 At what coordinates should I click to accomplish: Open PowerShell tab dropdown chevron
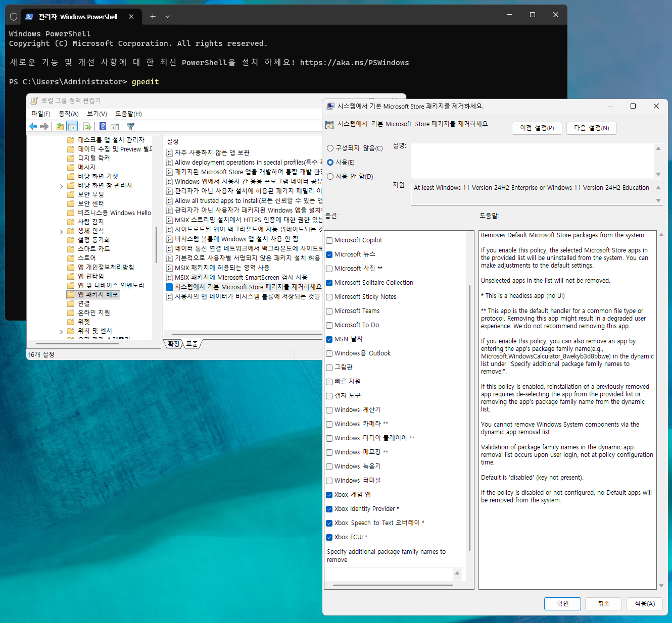tap(168, 17)
